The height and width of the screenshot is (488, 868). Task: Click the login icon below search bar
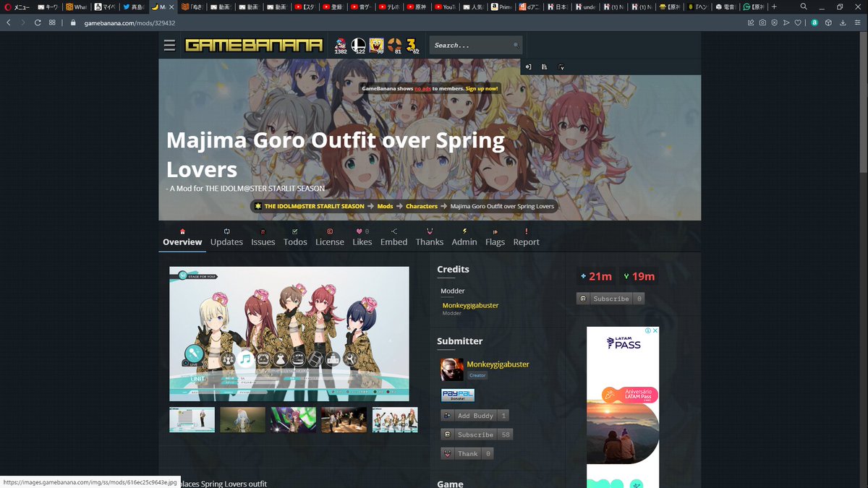pyautogui.click(x=528, y=67)
